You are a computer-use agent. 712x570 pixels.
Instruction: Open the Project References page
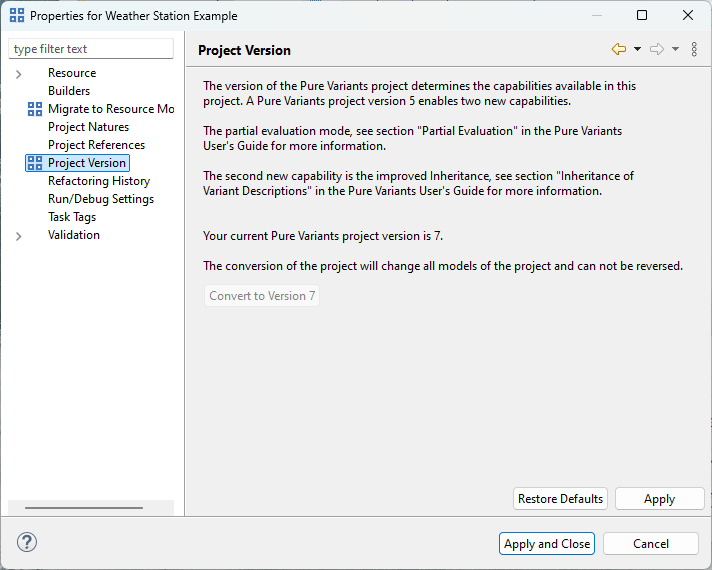point(96,145)
